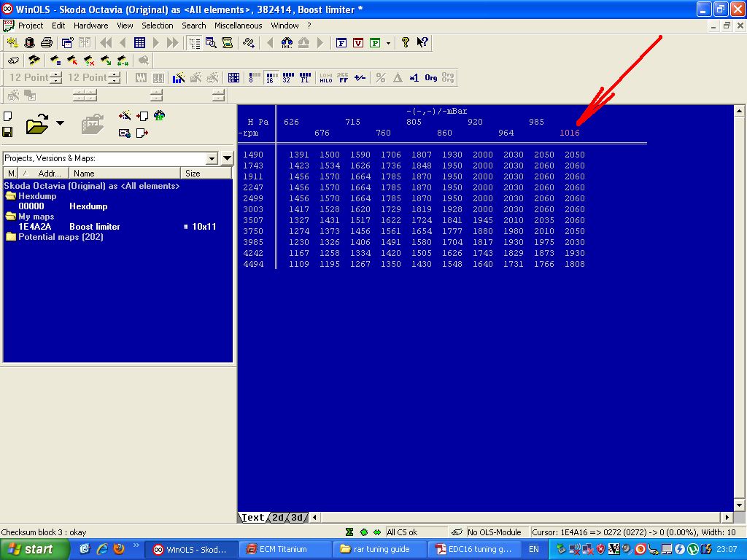Click the open project folder icon

tap(36, 125)
